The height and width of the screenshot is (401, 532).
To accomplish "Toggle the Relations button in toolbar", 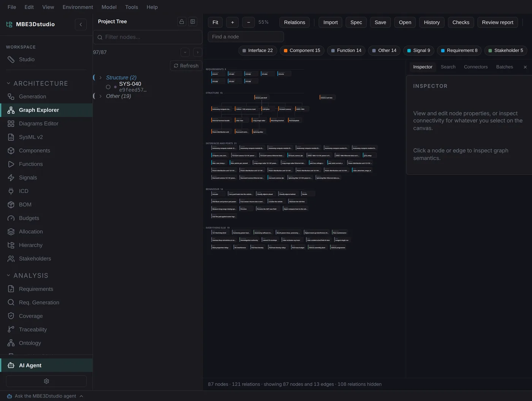I will tap(294, 22).
